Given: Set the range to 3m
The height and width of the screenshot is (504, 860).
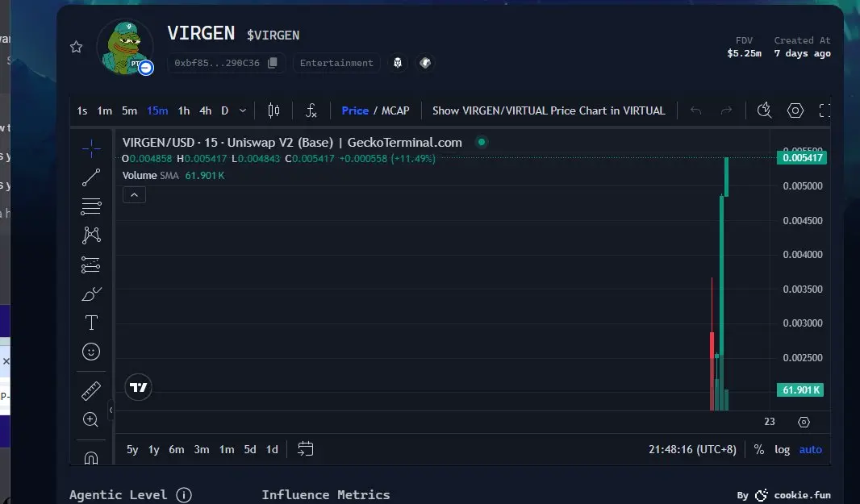Looking at the screenshot, I should coord(202,450).
